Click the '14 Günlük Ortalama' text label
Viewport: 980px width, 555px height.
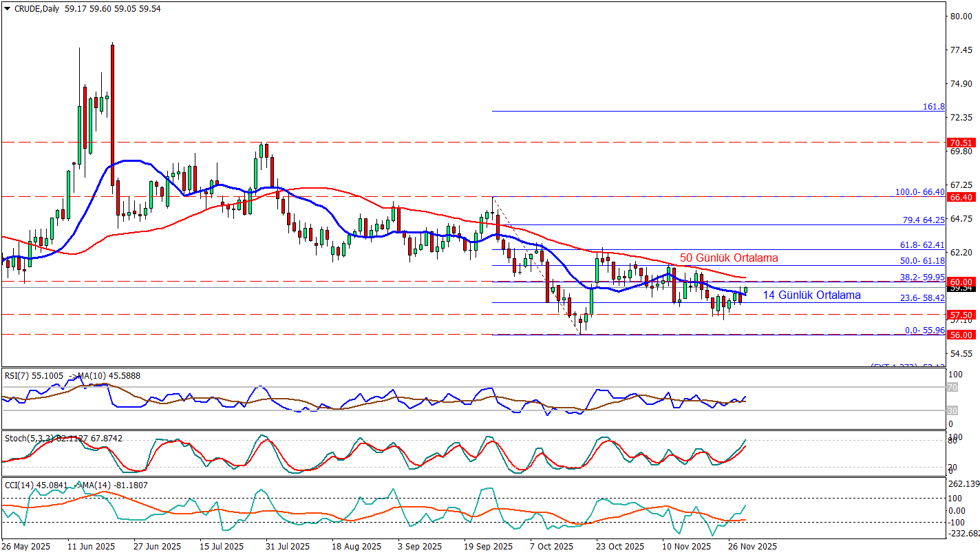click(x=811, y=295)
